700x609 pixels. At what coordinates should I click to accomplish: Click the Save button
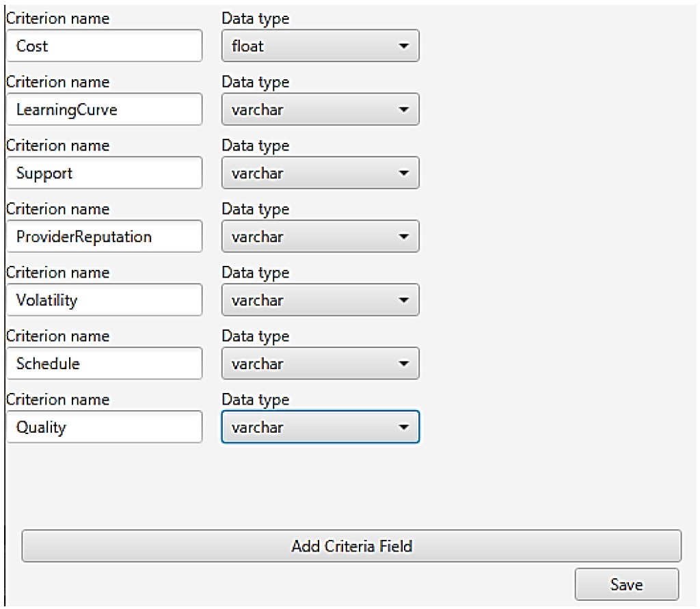click(626, 584)
